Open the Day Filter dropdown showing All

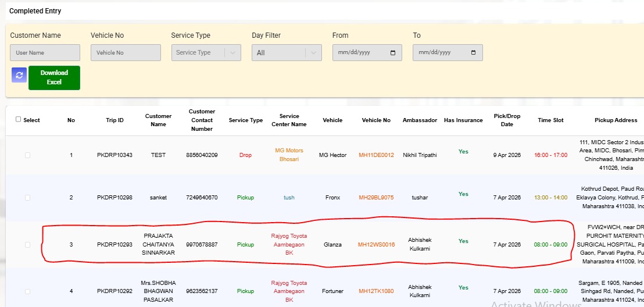pyautogui.click(x=314, y=53)
